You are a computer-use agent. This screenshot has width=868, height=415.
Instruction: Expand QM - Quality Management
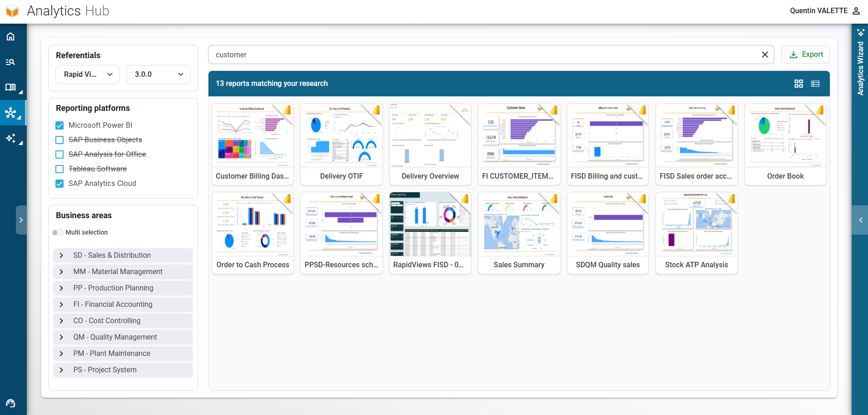coord(123,337)
